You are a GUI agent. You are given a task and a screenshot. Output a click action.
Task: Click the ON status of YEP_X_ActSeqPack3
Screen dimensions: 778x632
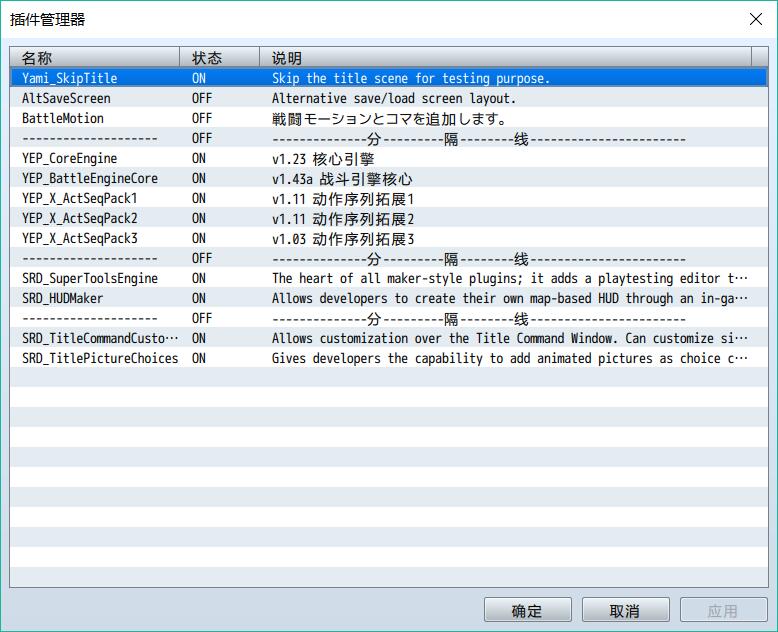point(199,238)
